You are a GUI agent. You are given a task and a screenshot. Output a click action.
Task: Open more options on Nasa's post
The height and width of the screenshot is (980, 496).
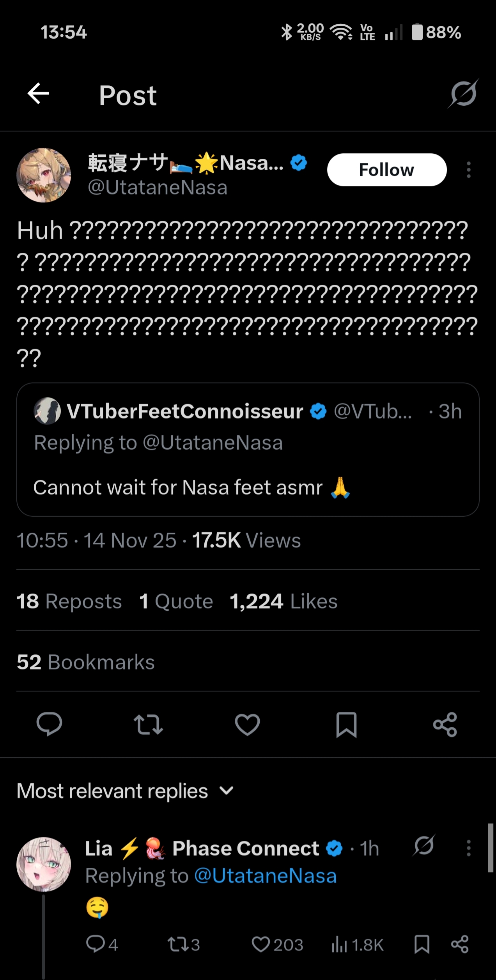[469, 170]
